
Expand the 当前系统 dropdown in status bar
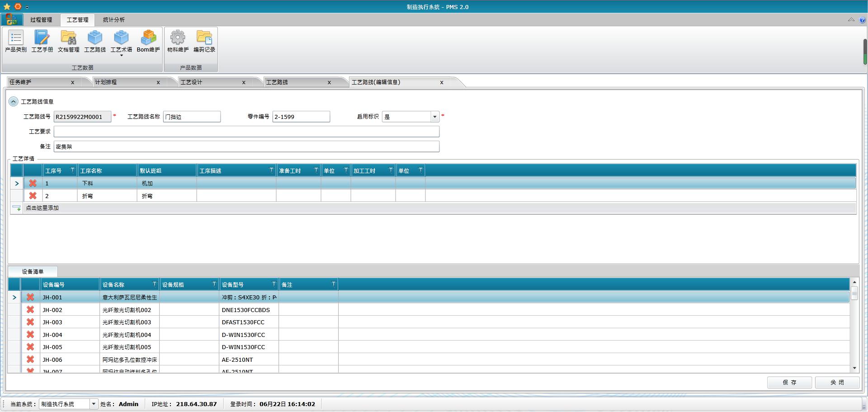(x=94, y=404)
